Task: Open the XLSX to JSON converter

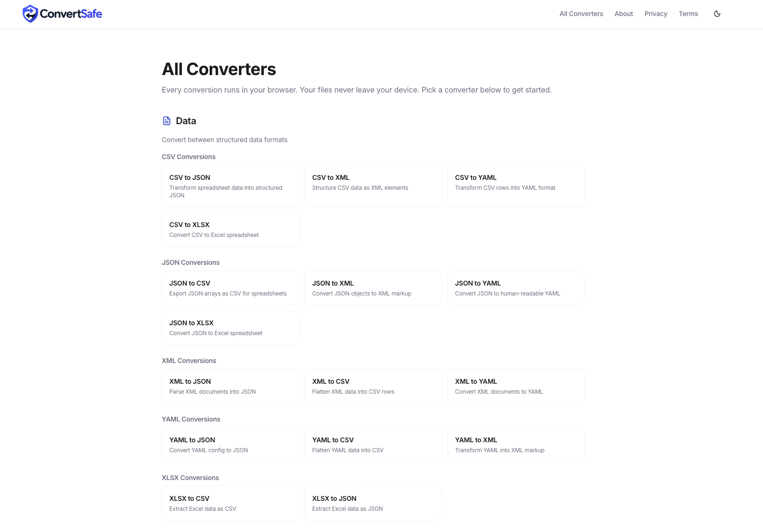Action: [373, 503]
